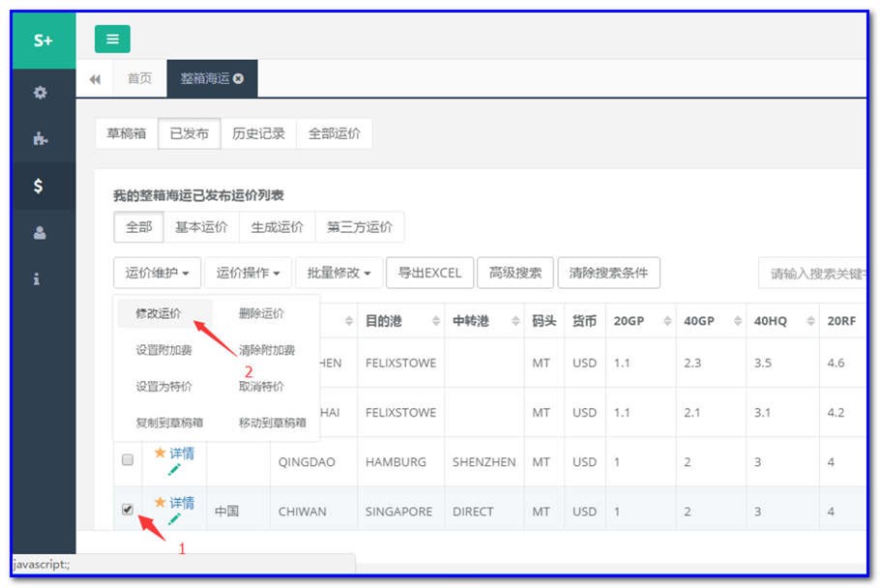Click the green hamburger menu icon
The width and height of the screenshot is (880, 588).
pos(113,39)
